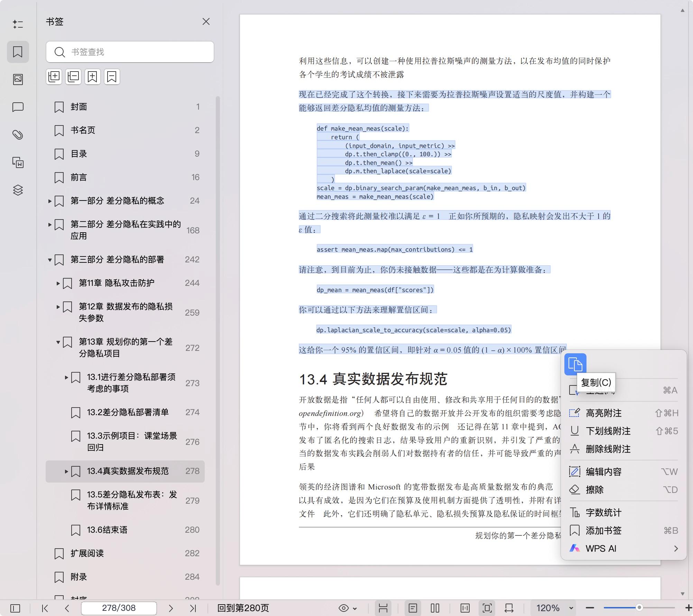693x616 pixels.
Task: Click the zoom slider handle
Action: coord(639,607)
